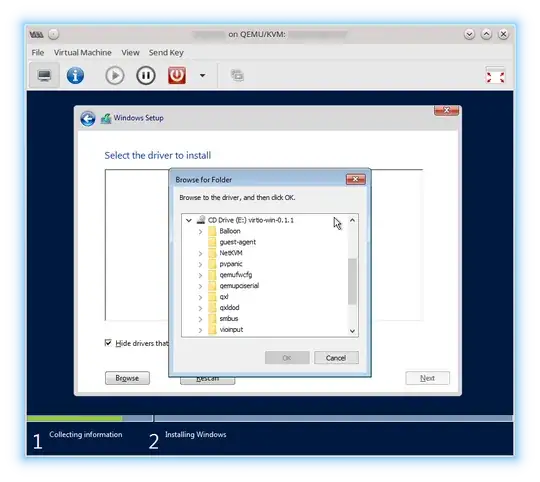The height and width of the screenshot is (482, 540).
Task: Click the folder list scrollbar thumb
Action: tap(352, 281)
